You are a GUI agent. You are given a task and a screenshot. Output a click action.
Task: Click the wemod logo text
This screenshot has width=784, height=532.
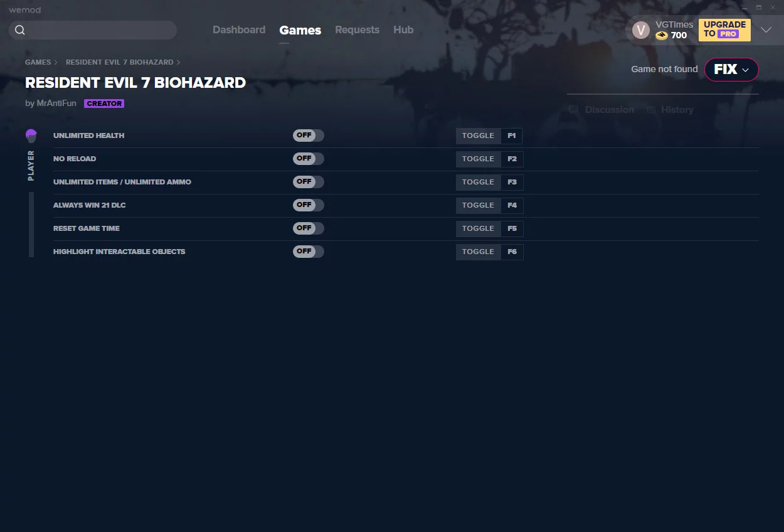[24, 10]
